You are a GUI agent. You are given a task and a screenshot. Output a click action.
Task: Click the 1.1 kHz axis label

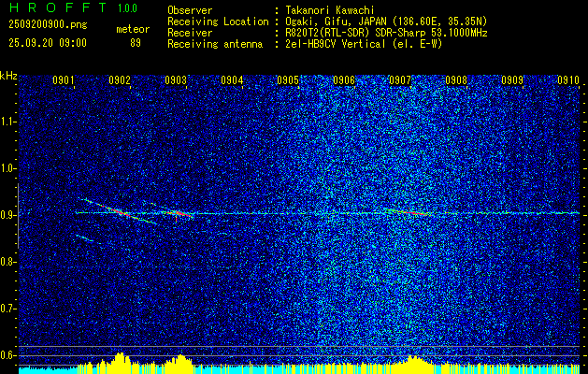click(7, 122)
